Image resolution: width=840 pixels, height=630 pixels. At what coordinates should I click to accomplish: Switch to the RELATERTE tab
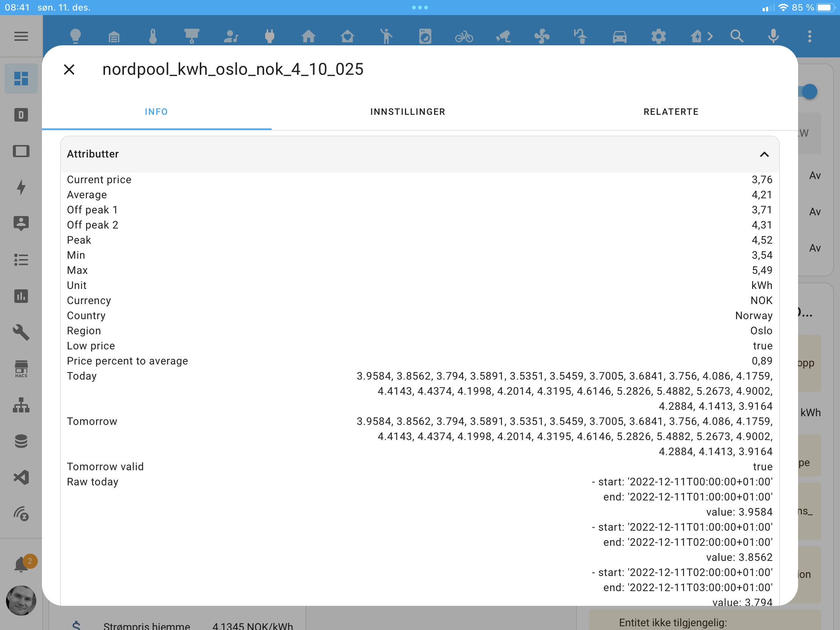pos(671,111)
